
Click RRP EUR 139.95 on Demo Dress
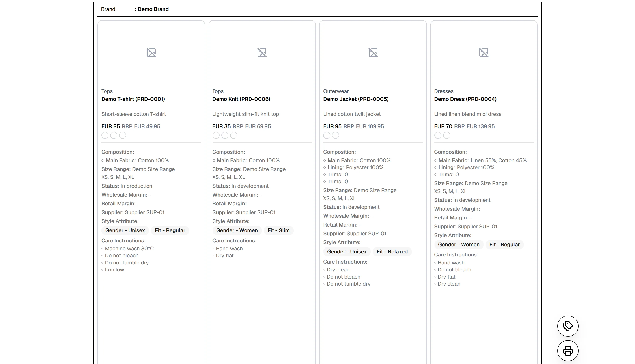[x=474, y=126]
